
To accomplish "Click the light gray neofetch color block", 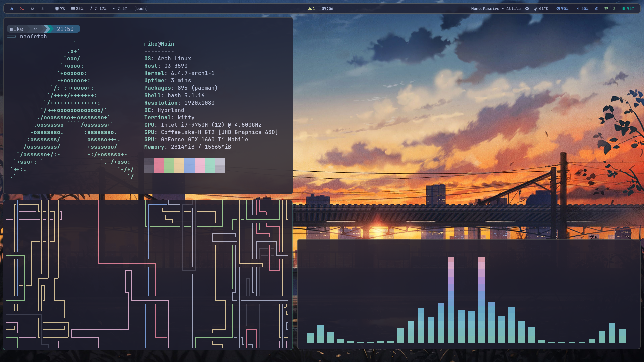I will coord(220,165).
